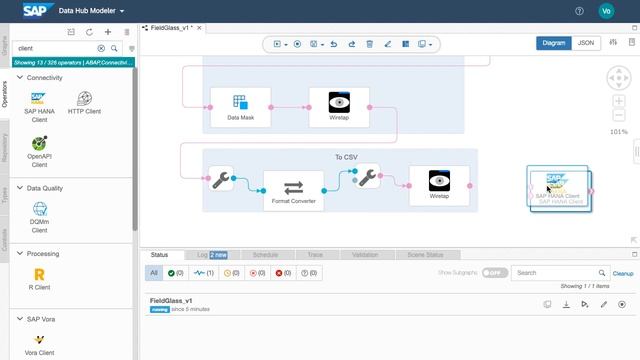Click the save graph toolbar icon
Screen dimensions: 640x360
point(313,44)
